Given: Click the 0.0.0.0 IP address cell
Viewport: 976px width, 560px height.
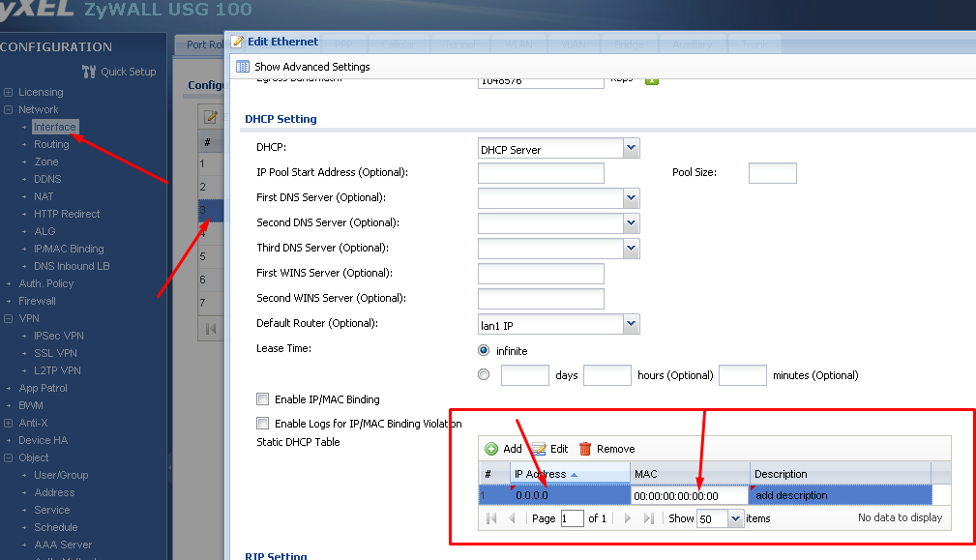Looking at the screenshot, I should point(570,495).
